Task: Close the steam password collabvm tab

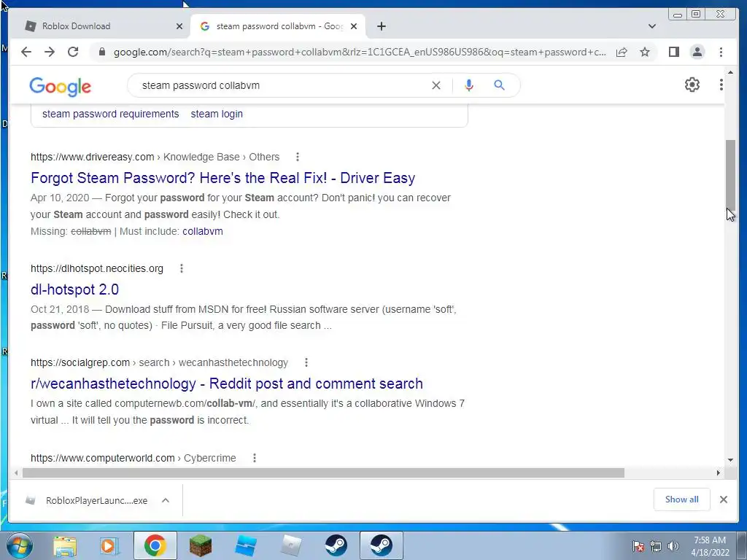Action: click(354, 26)
